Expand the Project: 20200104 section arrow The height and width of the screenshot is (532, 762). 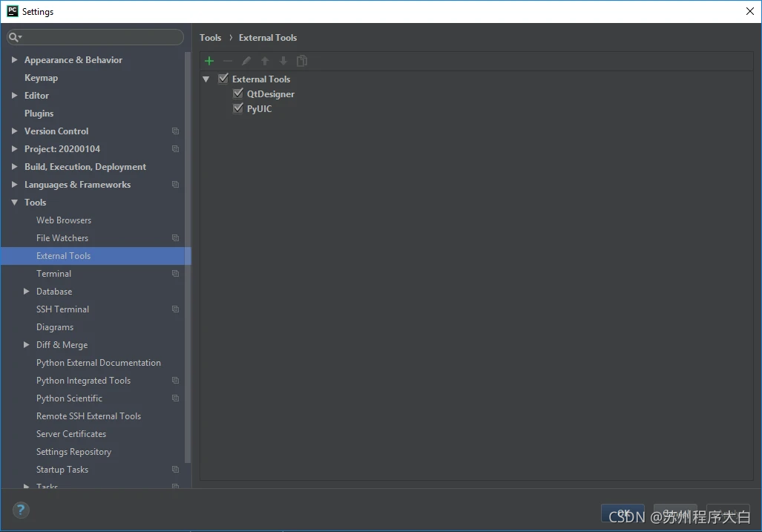click(15, 148)
